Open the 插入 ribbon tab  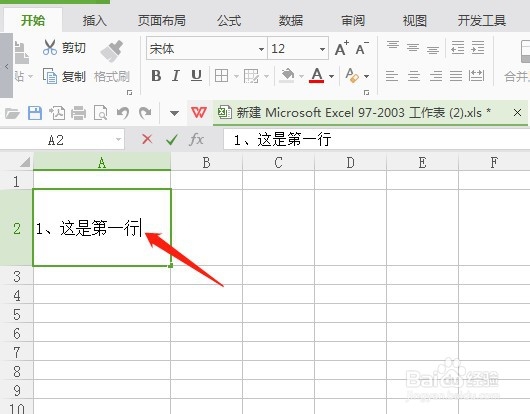pyautogui.click(x=95, y=21)
